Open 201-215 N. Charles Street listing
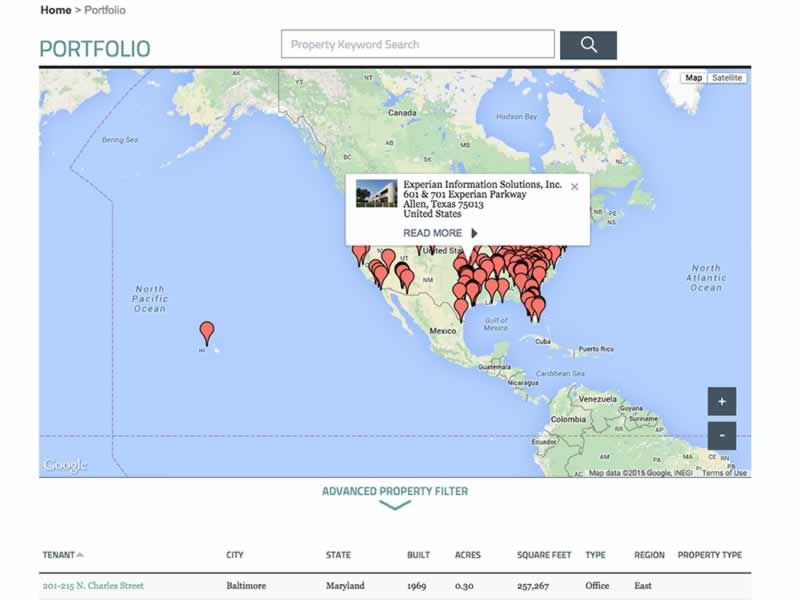This screenshot has width=800, height=600. (x=93, y=586)
